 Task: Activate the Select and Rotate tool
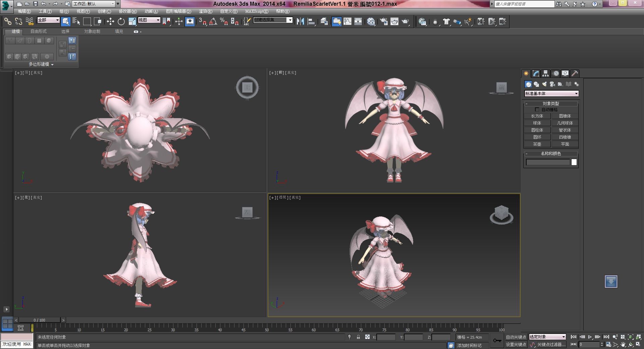(121, 21)
